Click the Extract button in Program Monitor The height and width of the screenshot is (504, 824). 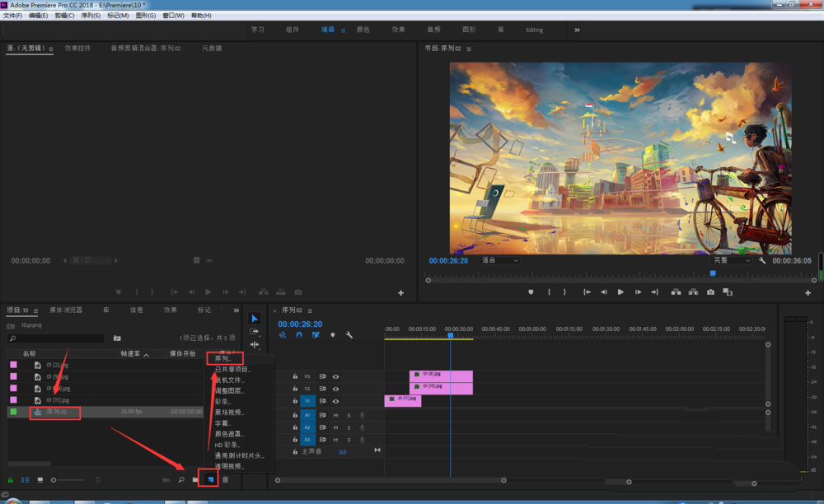pyautogui.click(x=693, y=292)
